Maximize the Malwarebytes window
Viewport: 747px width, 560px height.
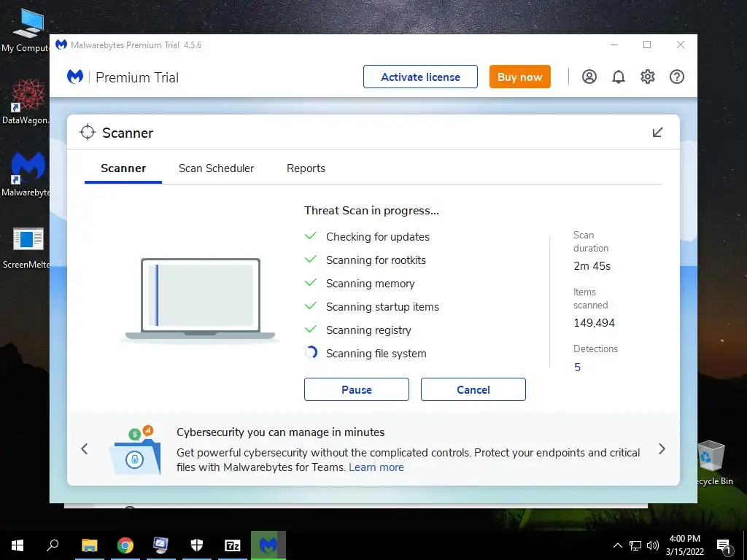pyautogui.click(x=647, y=44)
